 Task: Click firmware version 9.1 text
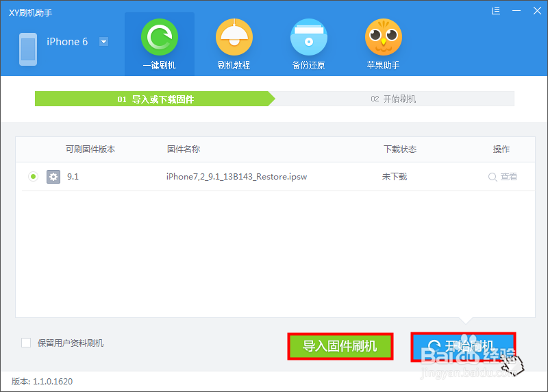73,177
